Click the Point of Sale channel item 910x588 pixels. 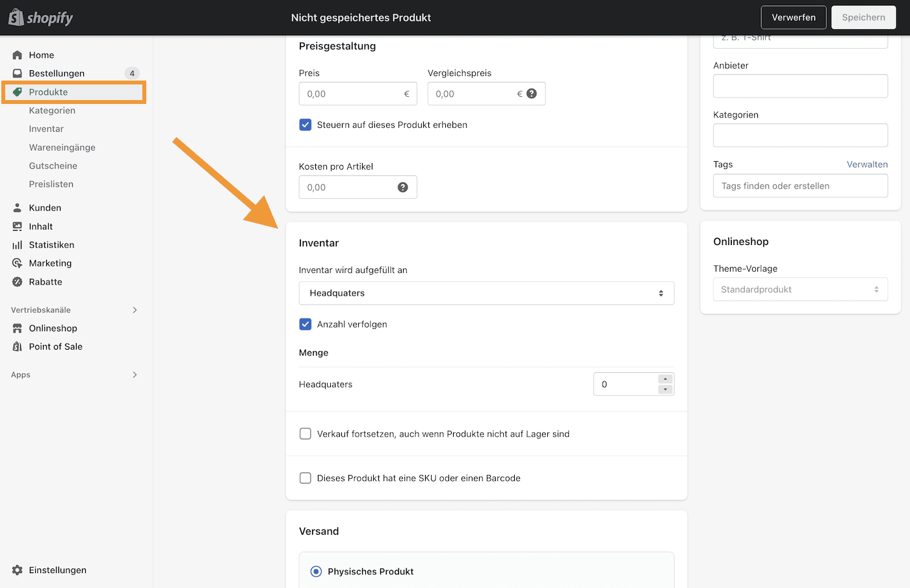tap(55, 347)
